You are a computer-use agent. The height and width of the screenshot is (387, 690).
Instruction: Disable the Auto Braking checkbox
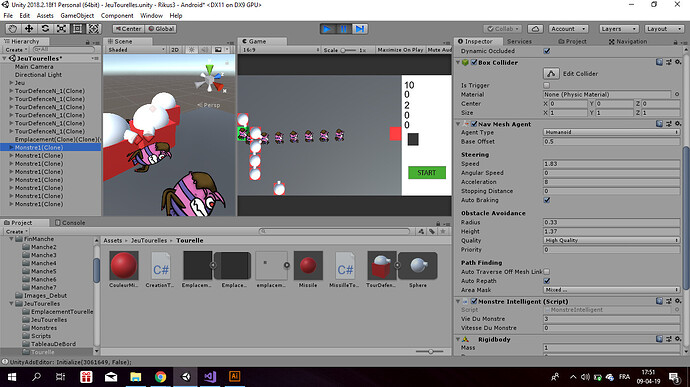coord(547,200)
